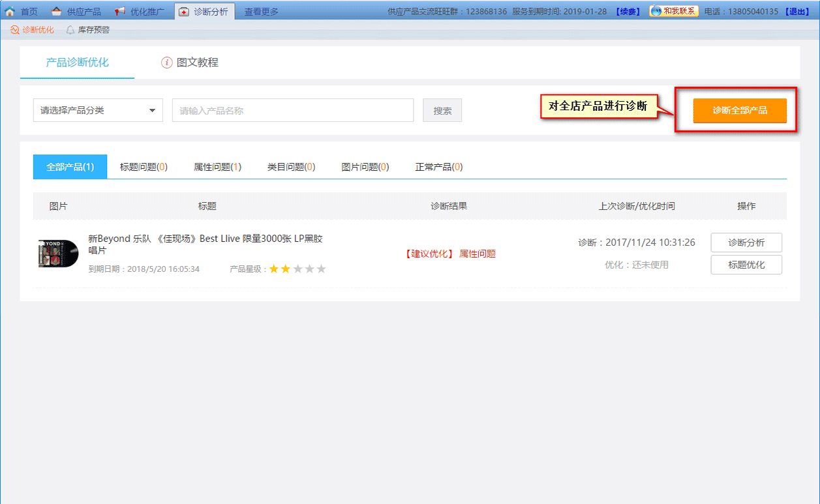820x504 pixels.
Task: Click the 诊断分析 medical kit icon
Action: point(184,11)
